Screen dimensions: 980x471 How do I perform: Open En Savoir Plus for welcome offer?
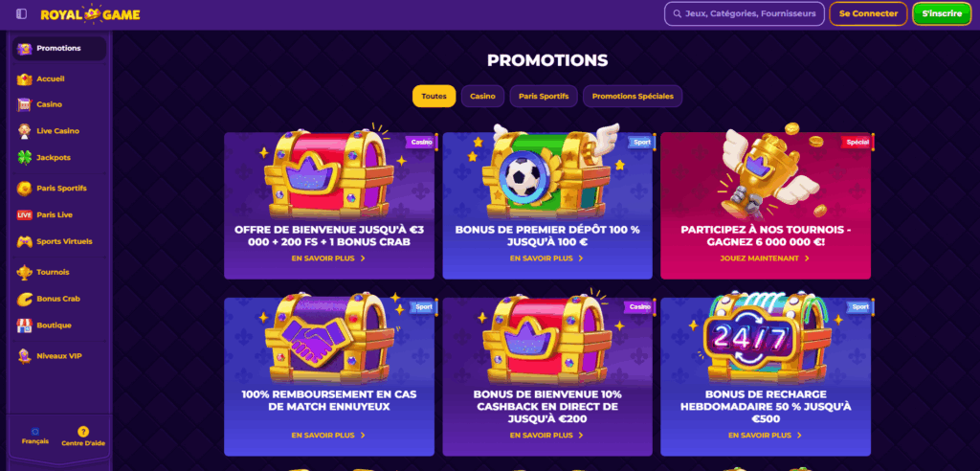coord(329,258)
